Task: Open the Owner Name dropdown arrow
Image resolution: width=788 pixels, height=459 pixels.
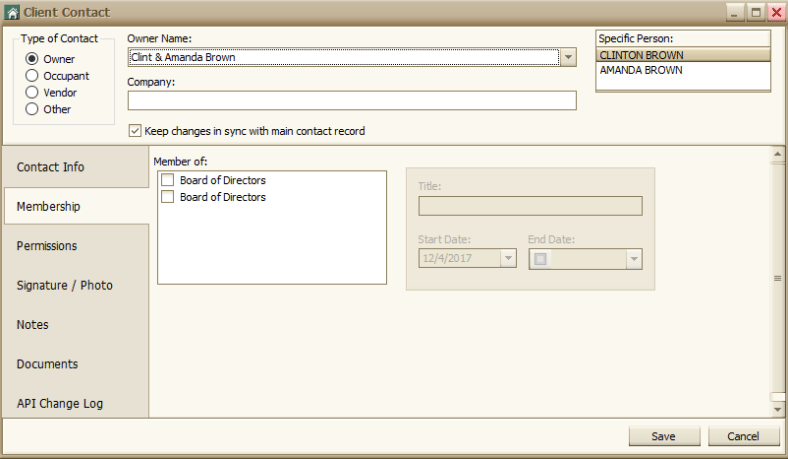Action: tap(568, 57)
